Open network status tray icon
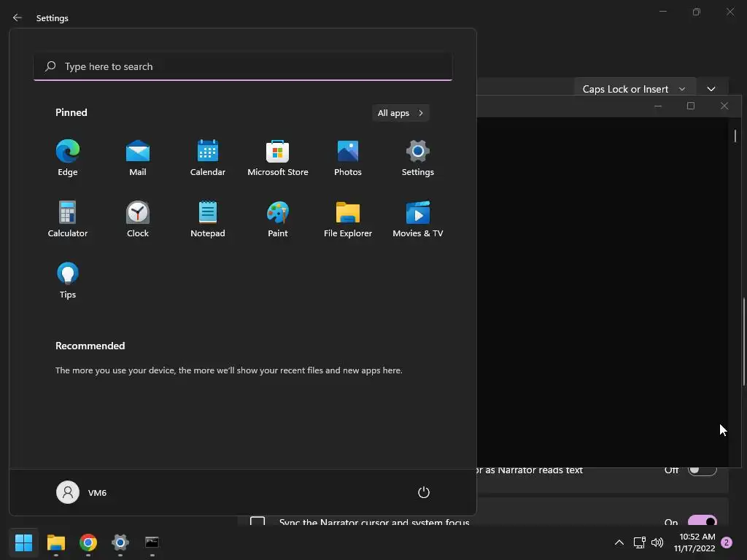747x560 pixels. click(x=639, y=542)
